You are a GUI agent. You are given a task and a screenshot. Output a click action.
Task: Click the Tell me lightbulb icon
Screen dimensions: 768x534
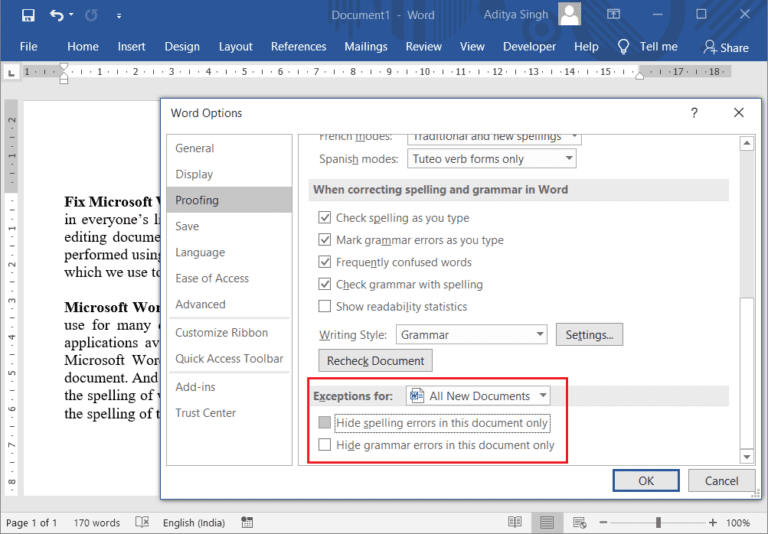(623, 47)
